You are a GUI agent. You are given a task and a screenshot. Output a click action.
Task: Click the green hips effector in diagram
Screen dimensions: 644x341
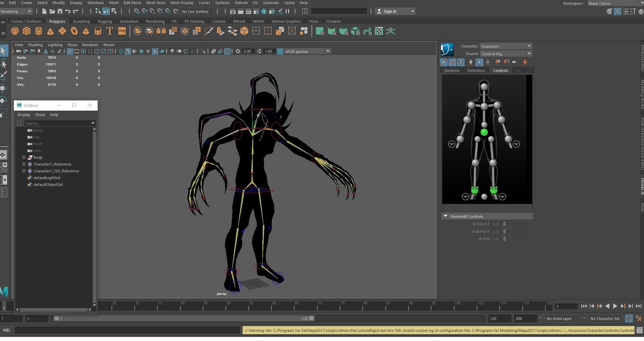click(x=484, y=132)
